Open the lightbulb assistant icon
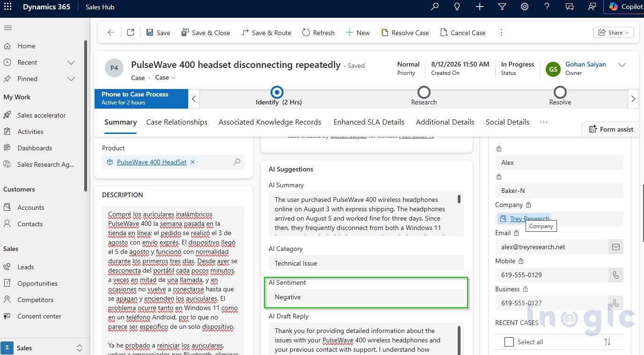The image size is (644, 355). pos(457,7)
